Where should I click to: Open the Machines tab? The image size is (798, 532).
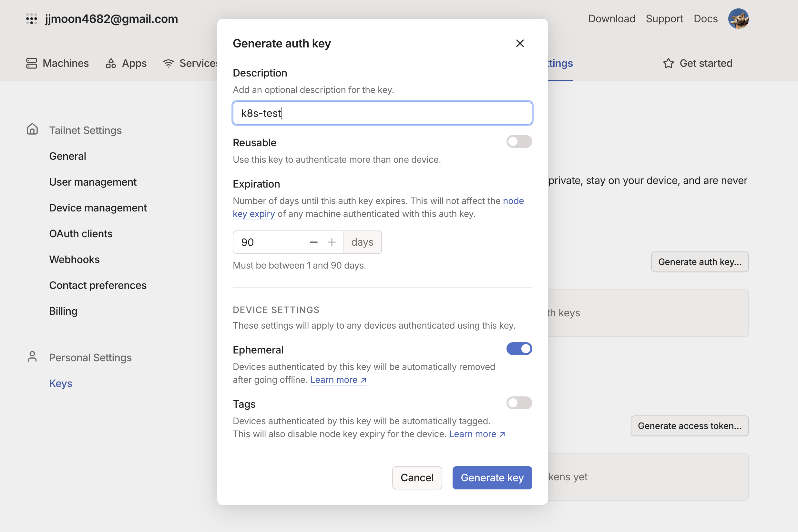click(57, 64)
